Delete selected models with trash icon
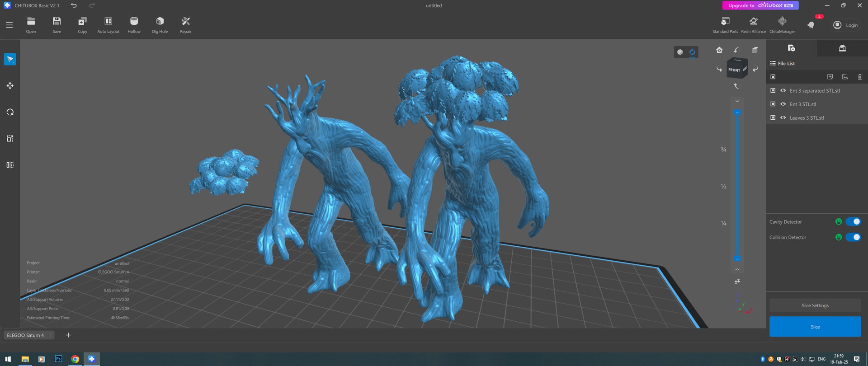This screenshot has width=868, height=366. (860, 77)
